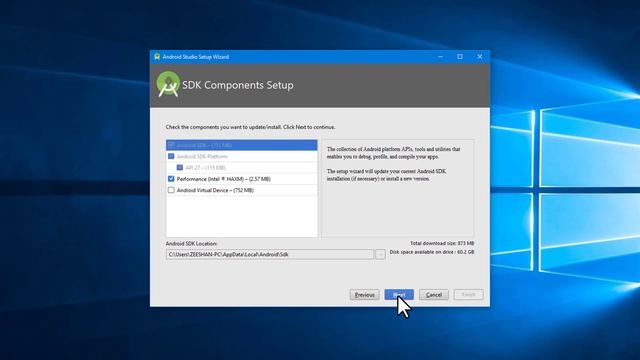The height and width of the screenshot is (360, 640).
Task: Click the Total download size text
Action: point(442,243)
